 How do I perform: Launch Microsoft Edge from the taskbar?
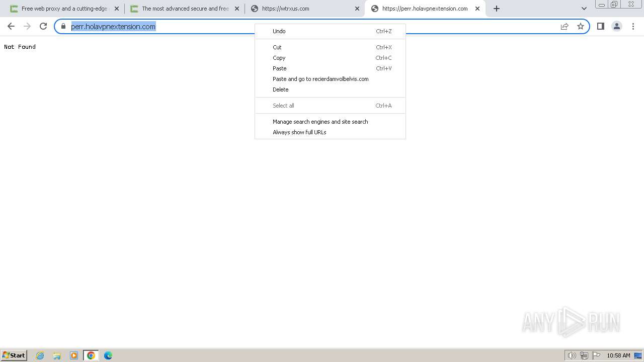tap(108, 355)
